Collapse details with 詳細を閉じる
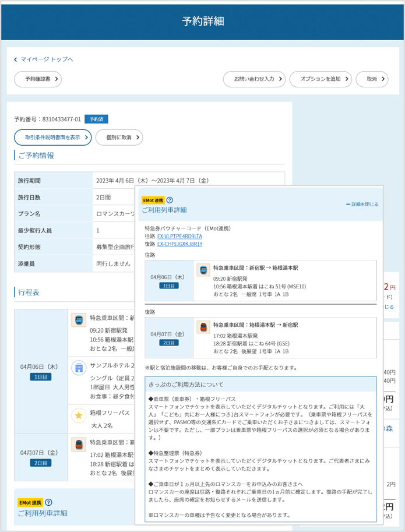 click(x=362, y=205)
